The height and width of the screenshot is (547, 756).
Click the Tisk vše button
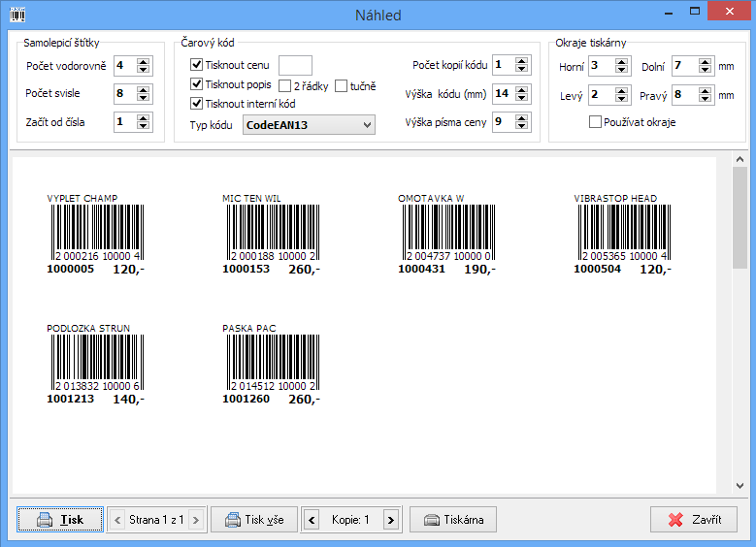point(254,520)
